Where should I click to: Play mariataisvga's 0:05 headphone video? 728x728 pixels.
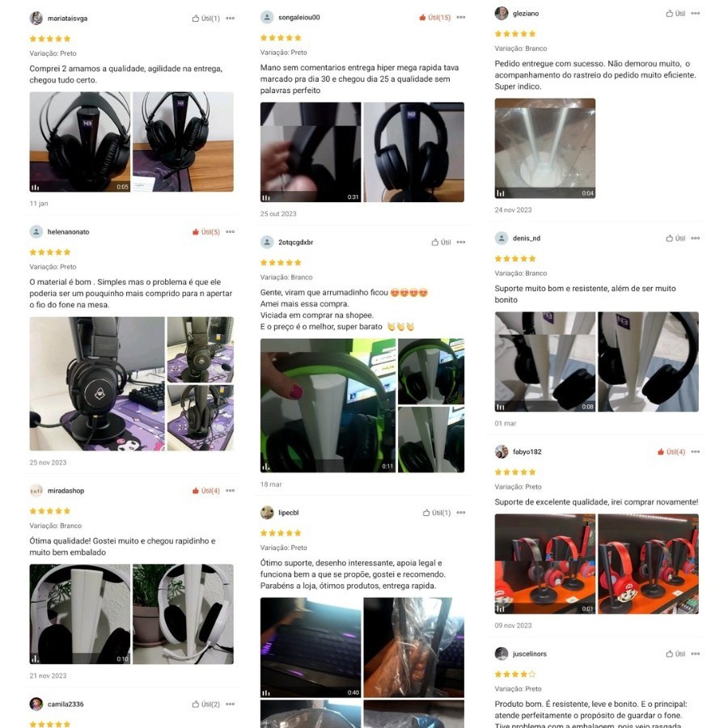80,142
